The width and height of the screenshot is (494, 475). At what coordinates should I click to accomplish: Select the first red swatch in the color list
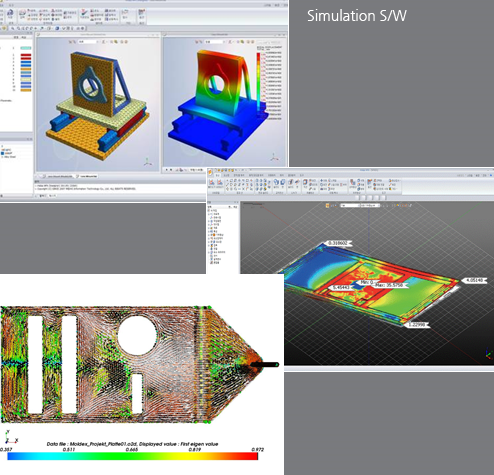point(26,55)
